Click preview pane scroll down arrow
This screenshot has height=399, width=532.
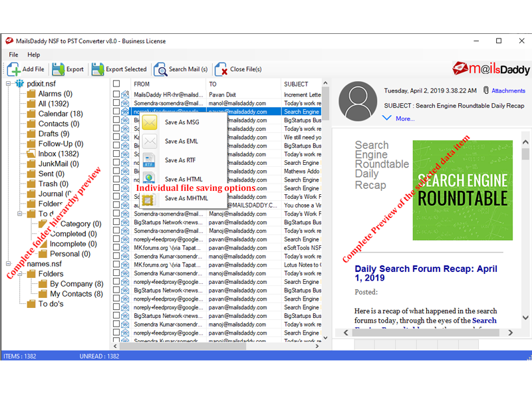(x=525, y=318)
